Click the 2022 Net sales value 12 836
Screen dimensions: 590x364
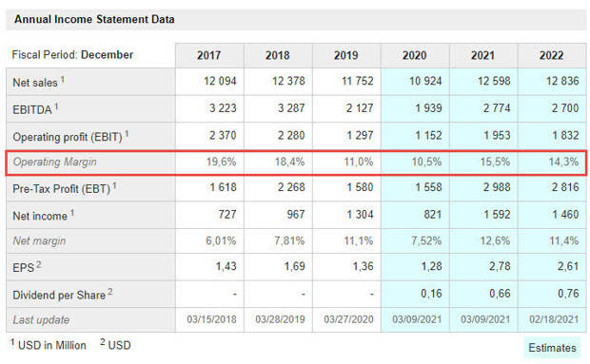click(x=562, y=81)
